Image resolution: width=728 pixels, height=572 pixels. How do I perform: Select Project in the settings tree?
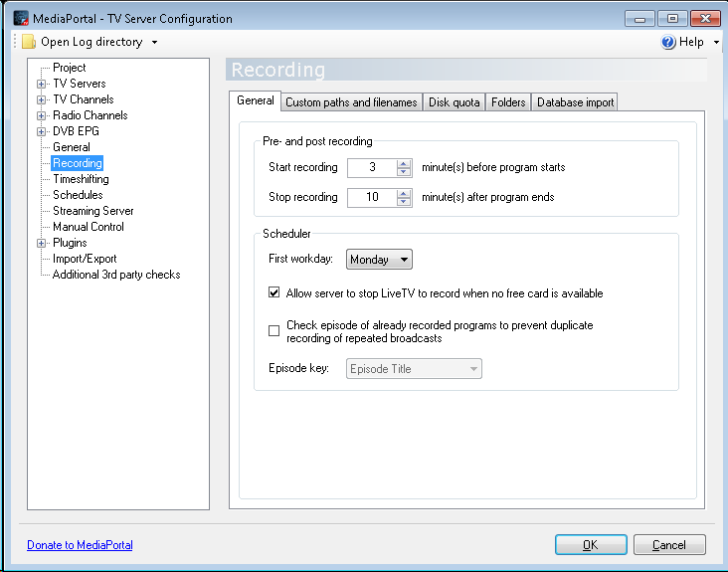point(70,68)
